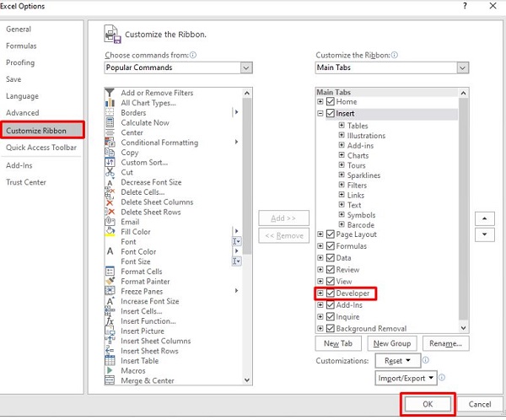
Task: Click the Add or Remove Filters funnel icon
Action: (110, 93)
